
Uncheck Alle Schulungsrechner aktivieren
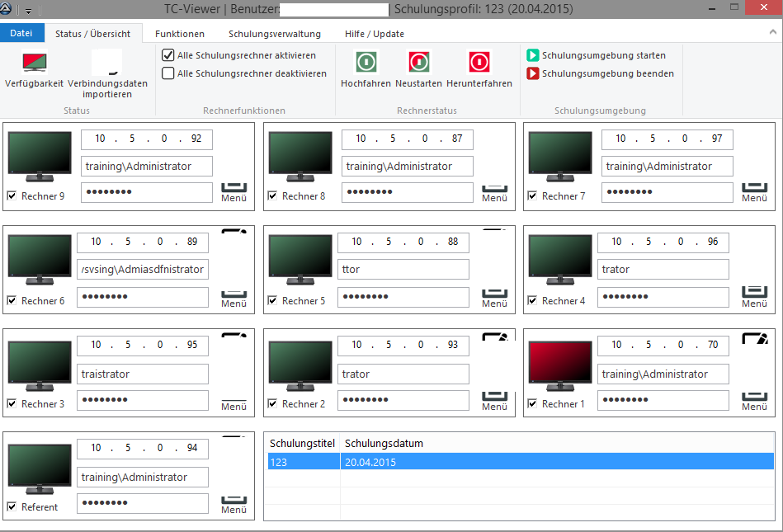pos(168,55)
